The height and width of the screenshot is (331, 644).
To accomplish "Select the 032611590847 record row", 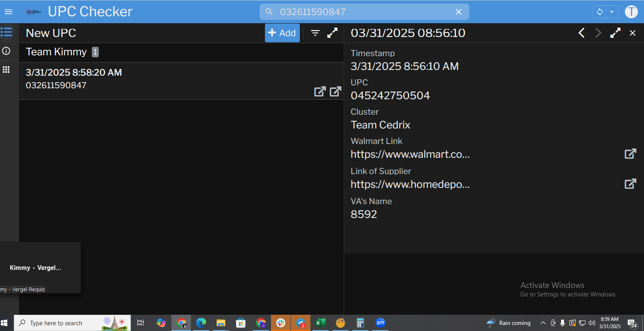I will tap(163, 79).
